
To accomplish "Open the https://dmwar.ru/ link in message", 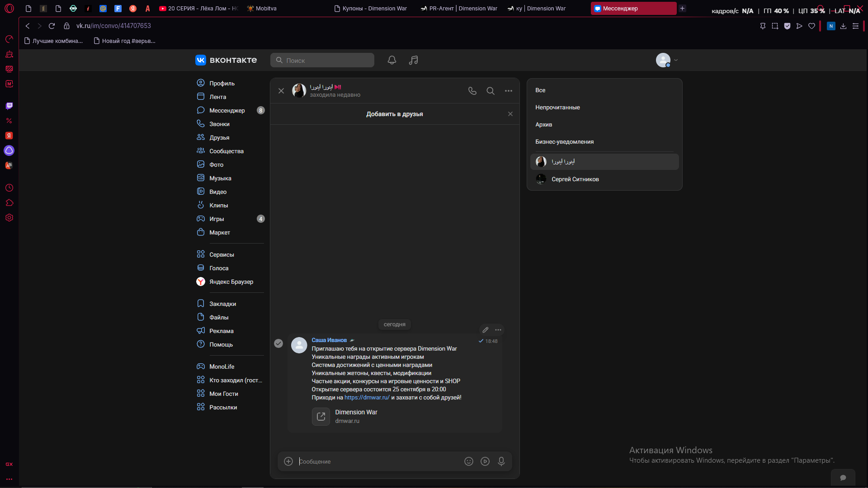I will [x=367, y=398].
